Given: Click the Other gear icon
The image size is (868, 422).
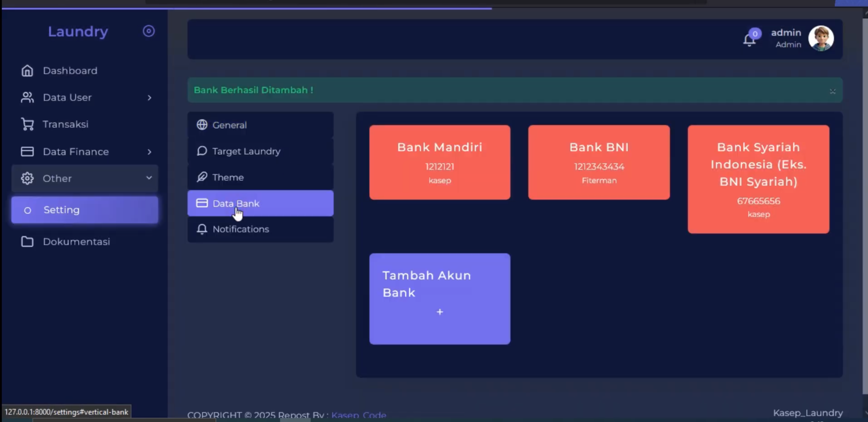Looking at the screenshot, I should tap(27, 178).
